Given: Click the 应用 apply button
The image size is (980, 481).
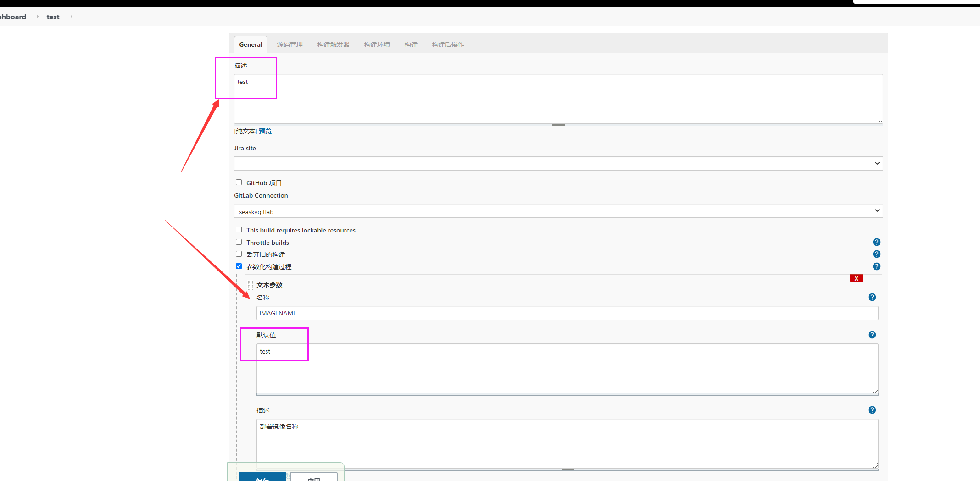Looking at the screenshot, I should [x=314, y=477].
